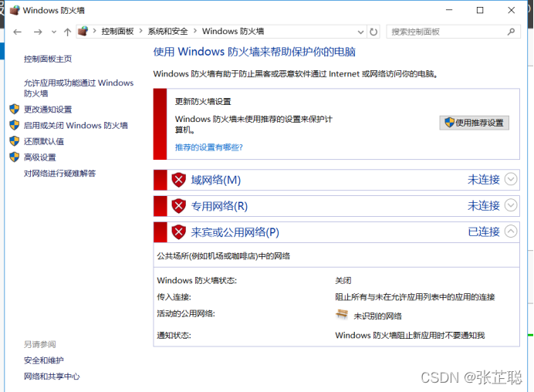Screen dimensions: 534x392
Task: Open 网络和共享中心 link
Action: pos(52,377)
